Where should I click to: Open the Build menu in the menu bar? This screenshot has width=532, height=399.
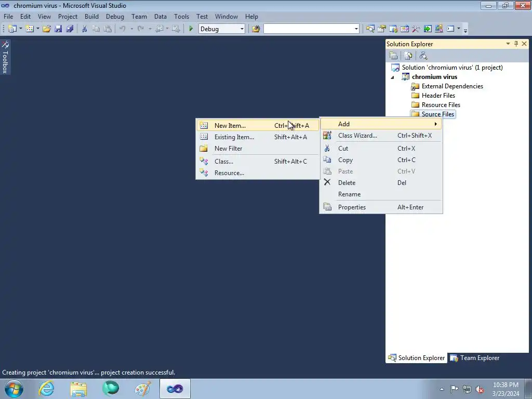tap(91, 16)
